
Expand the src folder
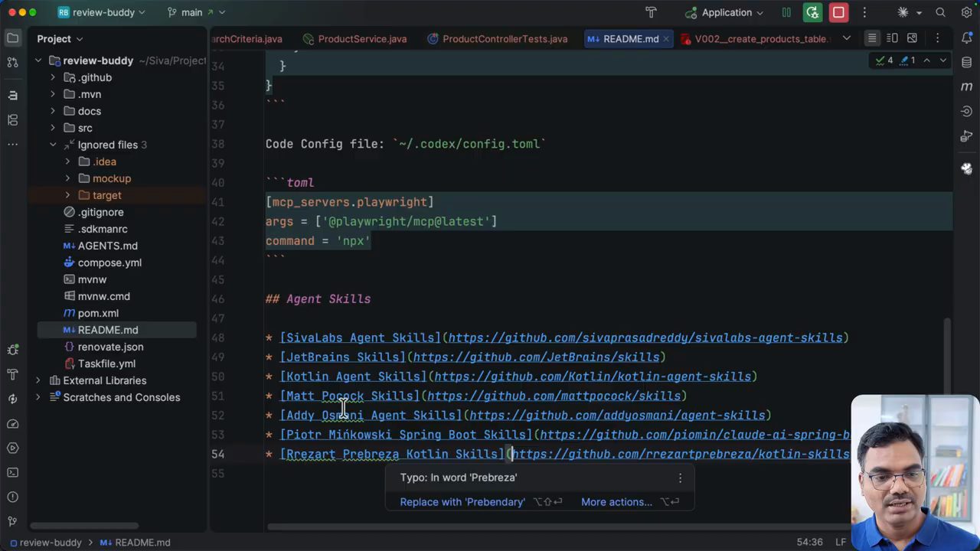click(53, 128)
